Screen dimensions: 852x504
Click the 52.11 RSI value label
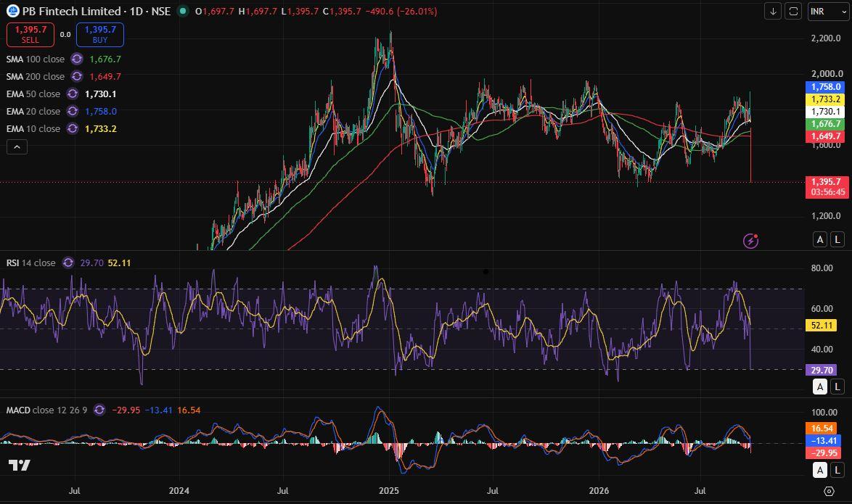822,326
